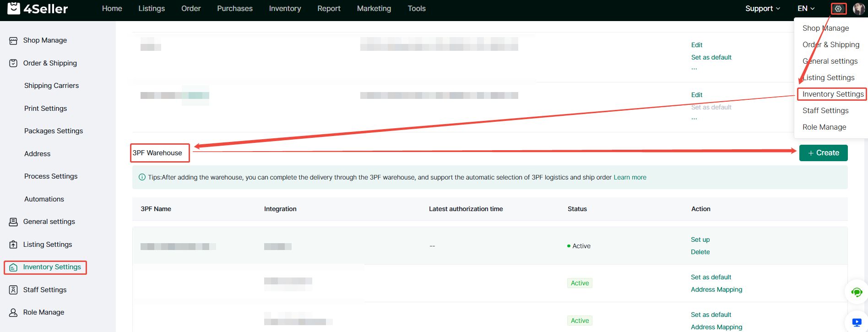Click the General settings sidebar icon
This screenshot has height=332, width=868.
[x=13, y=222]
